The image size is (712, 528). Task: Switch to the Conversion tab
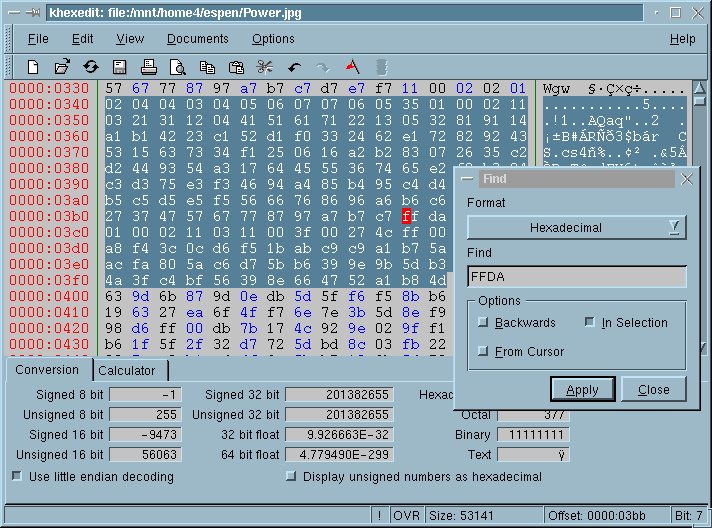click(47, 370)
